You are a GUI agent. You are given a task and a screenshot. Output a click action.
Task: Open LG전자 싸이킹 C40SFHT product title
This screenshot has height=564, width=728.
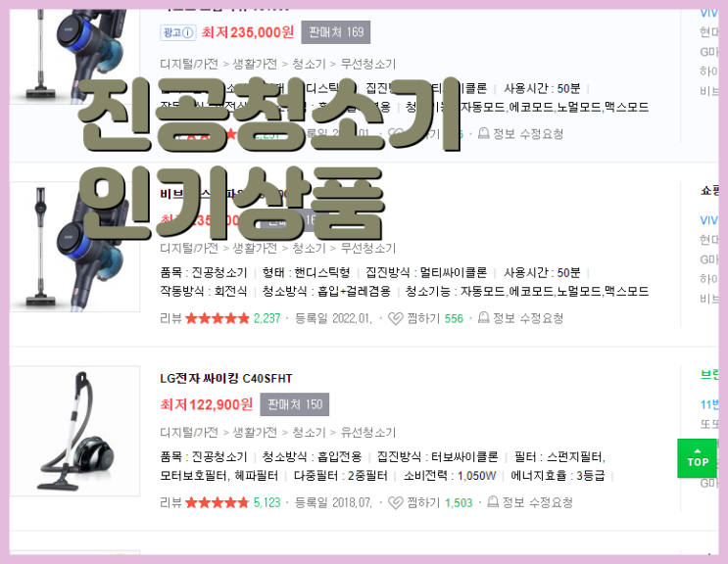(x=226, y=379)
